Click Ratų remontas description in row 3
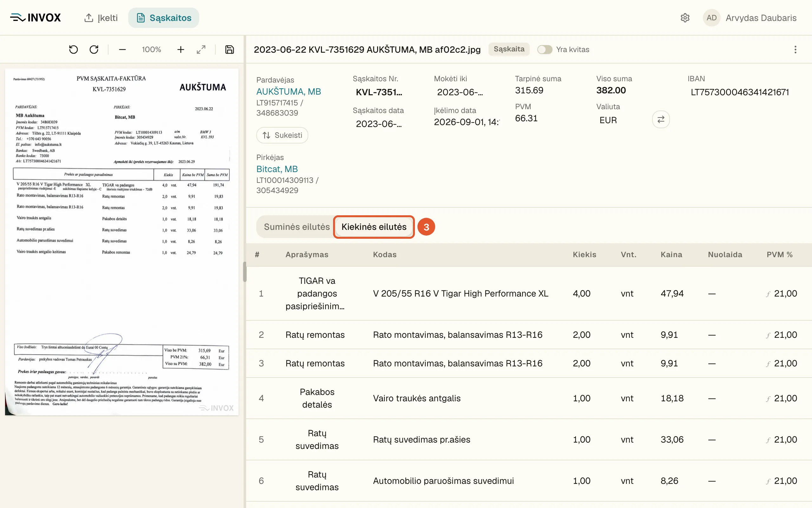The image size is (812, 508). [315, 364]
